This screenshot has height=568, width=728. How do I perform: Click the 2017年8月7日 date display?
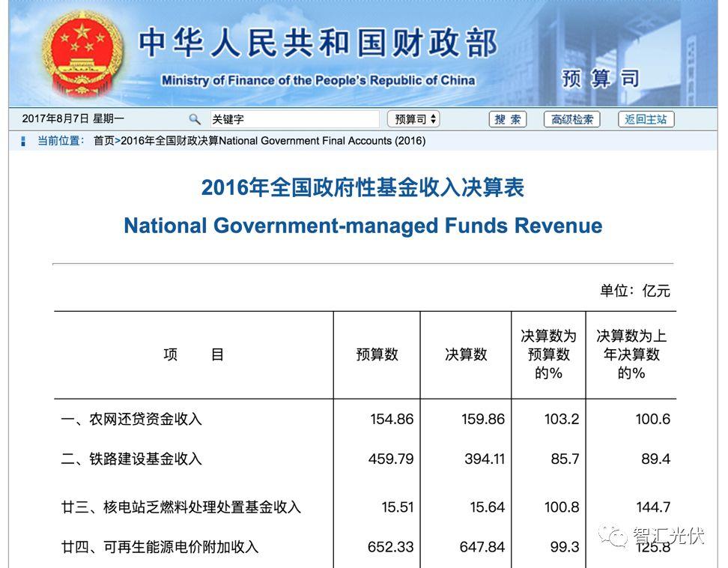tap(55, 118)
